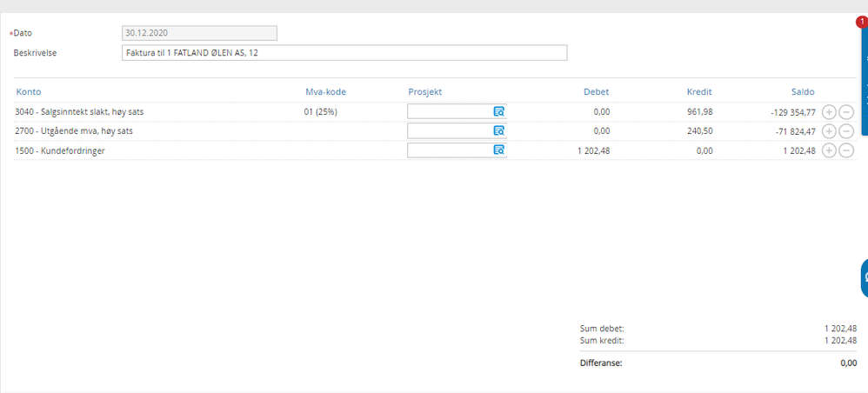
Task: Add a line after the 1500 Kundefordringer row
Action: coord(829,150)
